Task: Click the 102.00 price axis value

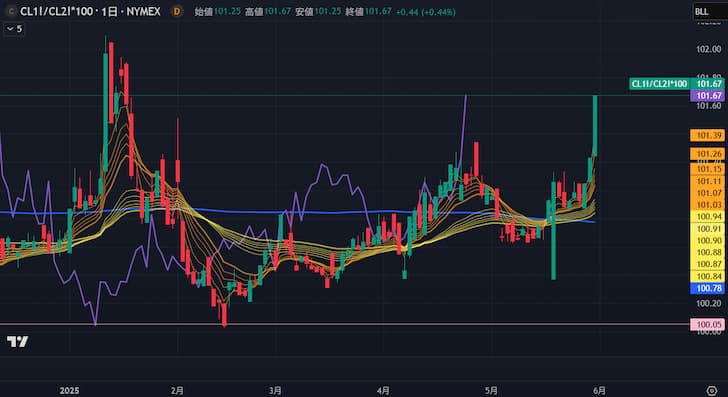Action: [x=708, y=49]
